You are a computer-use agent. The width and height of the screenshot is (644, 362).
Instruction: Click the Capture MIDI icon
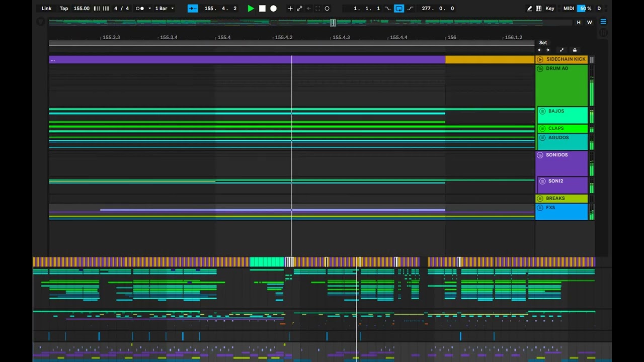[317, 9]
